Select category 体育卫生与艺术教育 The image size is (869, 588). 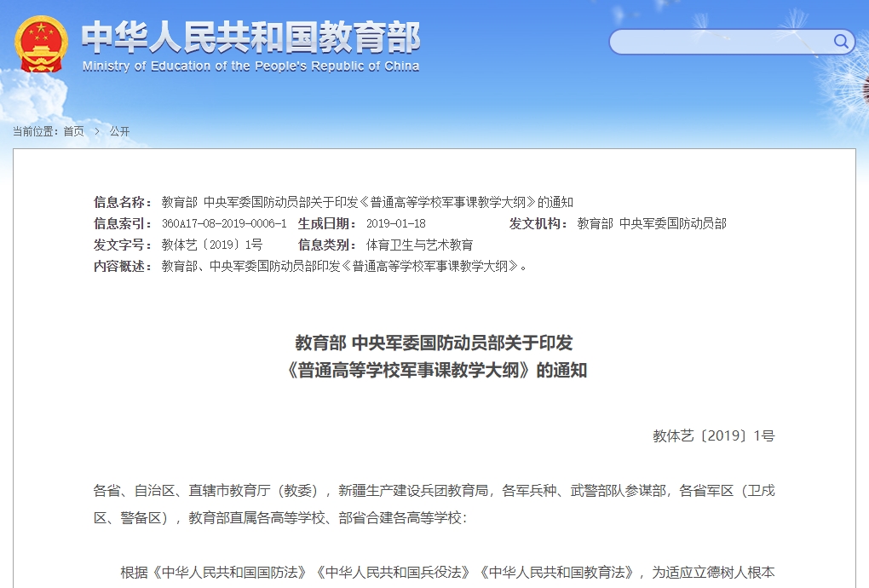click(419, 245)
